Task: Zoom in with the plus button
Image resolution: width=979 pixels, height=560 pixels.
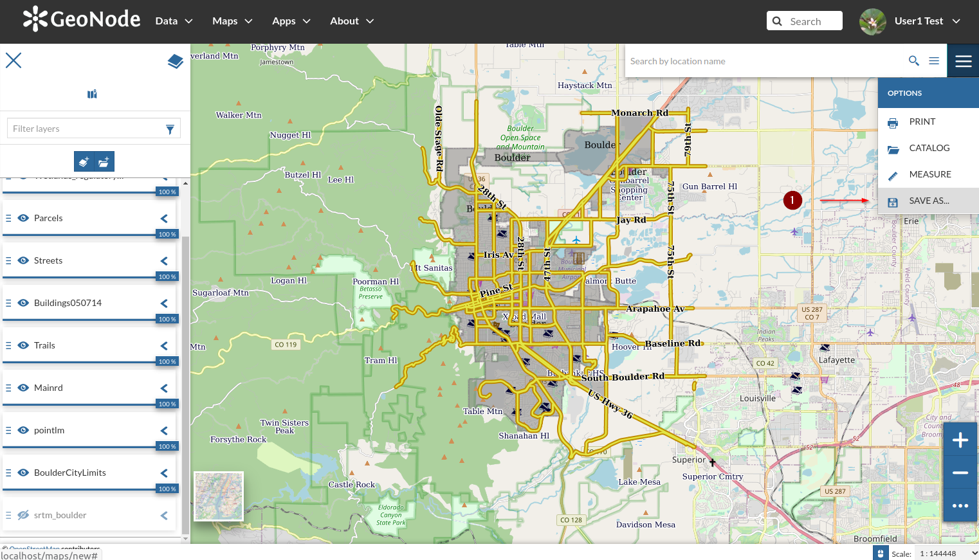Action: click(960, 440)
